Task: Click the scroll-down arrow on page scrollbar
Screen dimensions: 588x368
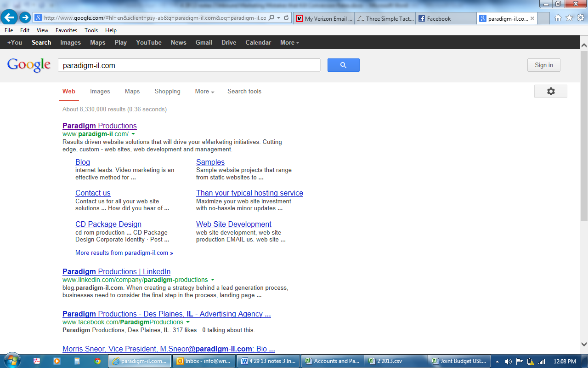Action: click(584, 344)
